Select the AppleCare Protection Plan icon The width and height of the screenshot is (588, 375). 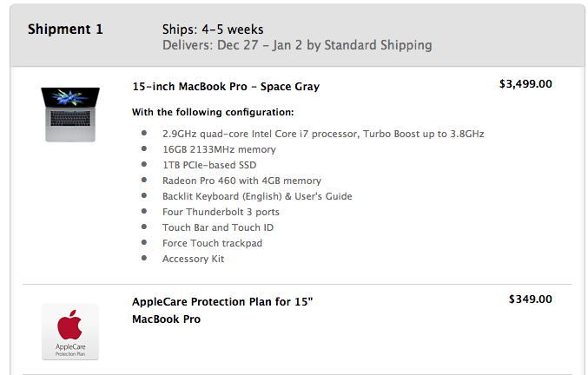(x=70, y=332)
